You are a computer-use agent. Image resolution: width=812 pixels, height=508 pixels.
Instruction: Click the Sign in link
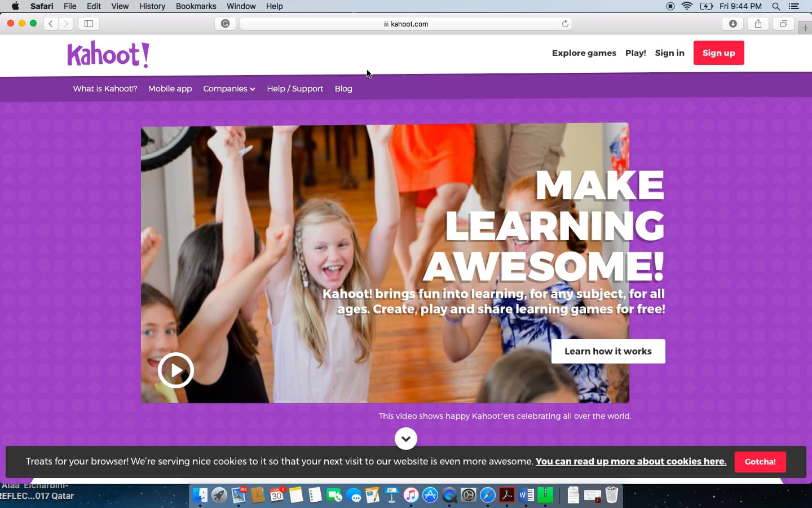point(669,52)
